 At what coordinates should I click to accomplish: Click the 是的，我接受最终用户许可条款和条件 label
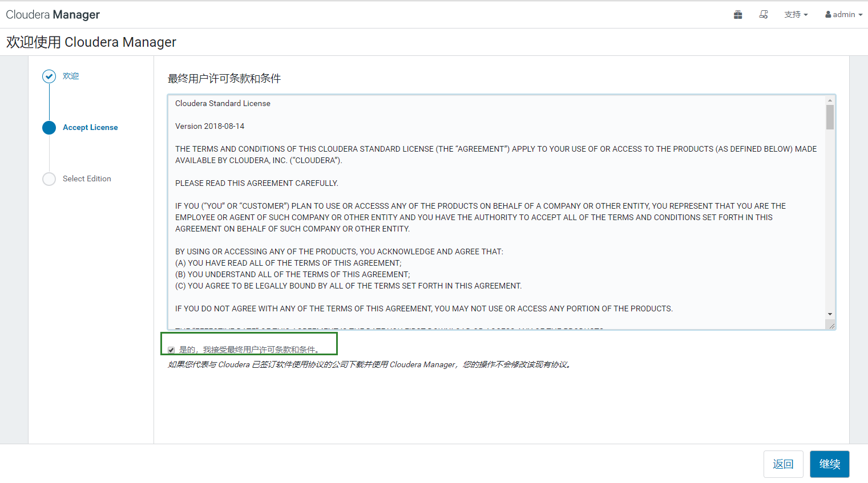tap(251, 350)
